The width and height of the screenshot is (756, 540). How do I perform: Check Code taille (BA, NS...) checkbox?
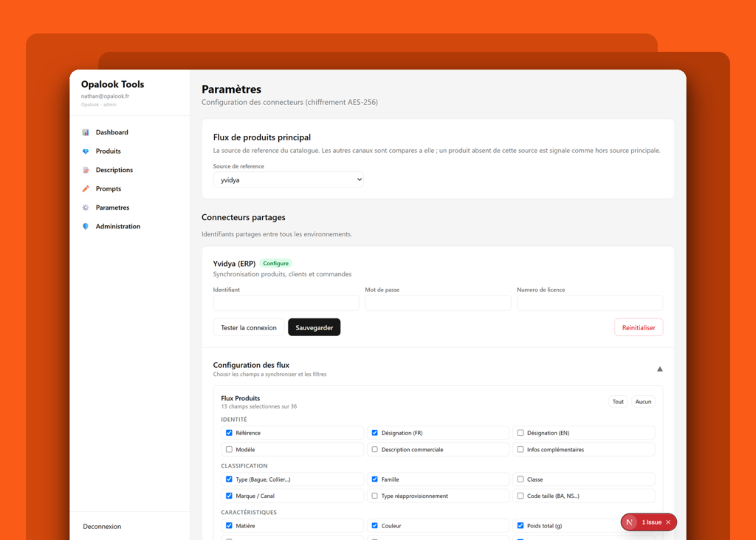tap(520, 496)
